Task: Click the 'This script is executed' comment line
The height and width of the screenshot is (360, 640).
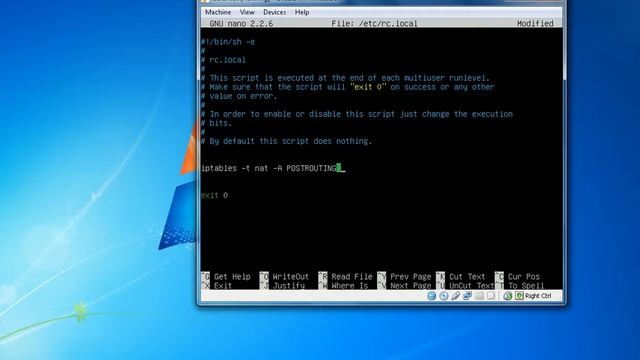Action: 345,78
